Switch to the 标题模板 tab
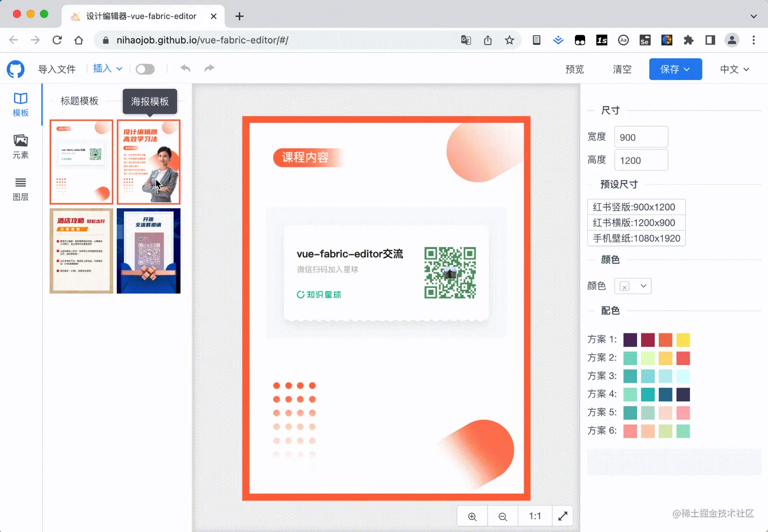768x532 pixels. coord(79,101)
